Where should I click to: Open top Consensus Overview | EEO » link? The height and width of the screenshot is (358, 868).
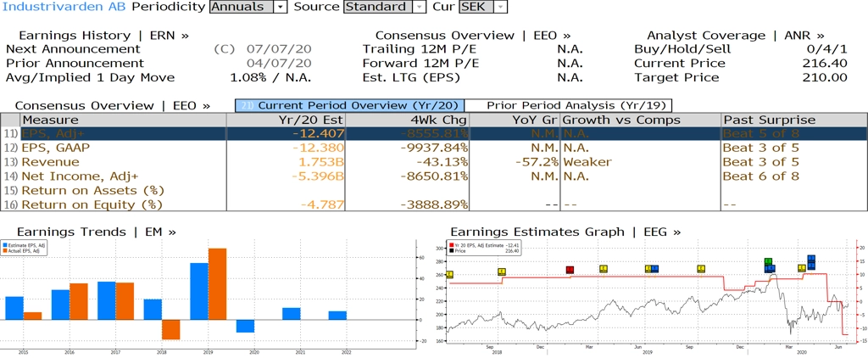click(x=473, y=35)
